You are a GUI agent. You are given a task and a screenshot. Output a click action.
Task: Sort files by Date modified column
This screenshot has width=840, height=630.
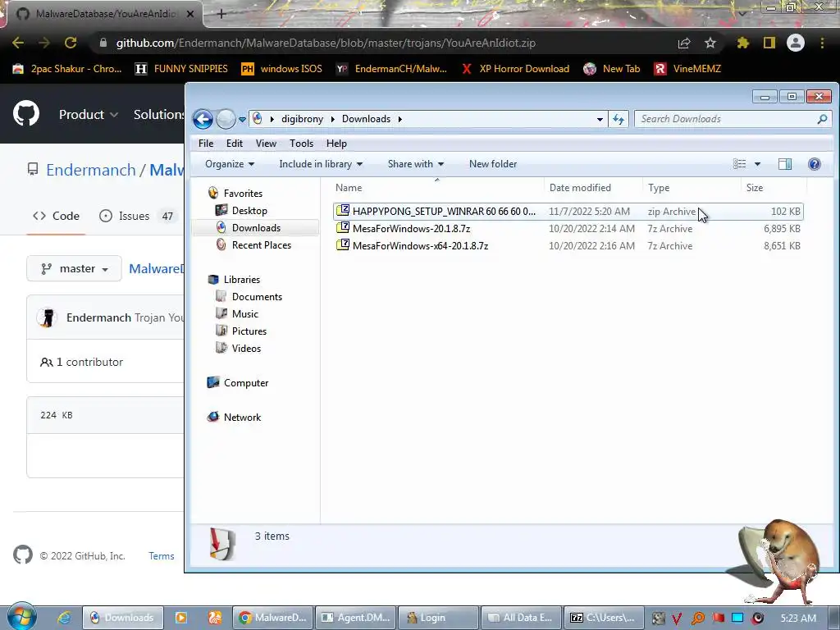point(593,188)
